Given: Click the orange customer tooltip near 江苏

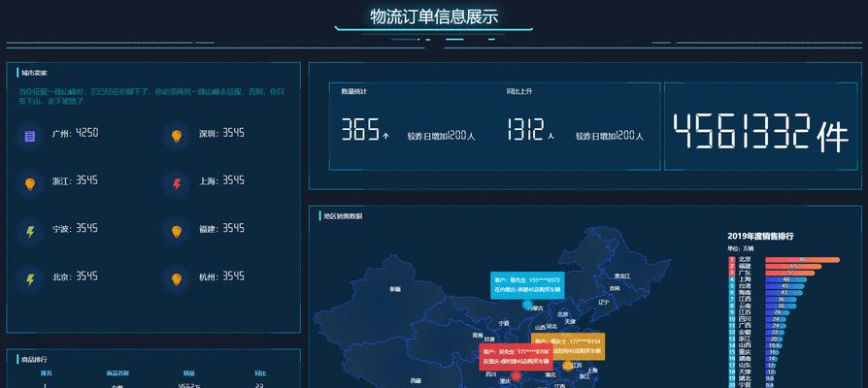Looking at the screenshot, I should pos(568,346).
